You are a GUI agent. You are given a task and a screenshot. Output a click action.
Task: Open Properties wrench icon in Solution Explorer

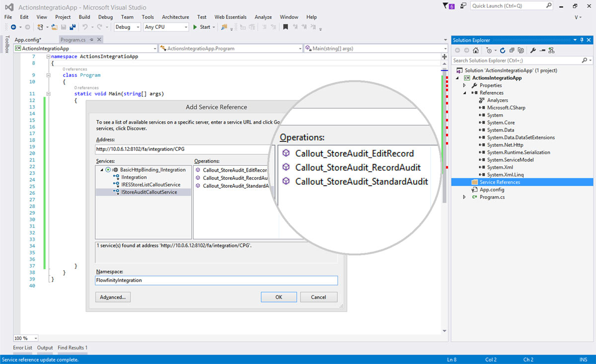pyautogui.click(x=533, y=50)
